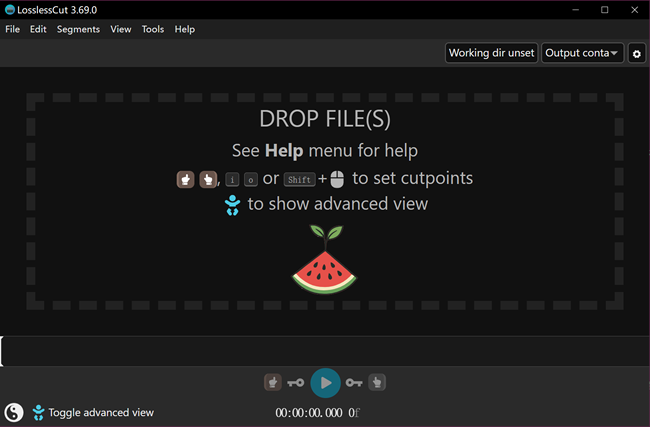Jump to previous keyframe key icon
Image resolution: width=650 pixels, height=427 pixels.
pos(296,383)
